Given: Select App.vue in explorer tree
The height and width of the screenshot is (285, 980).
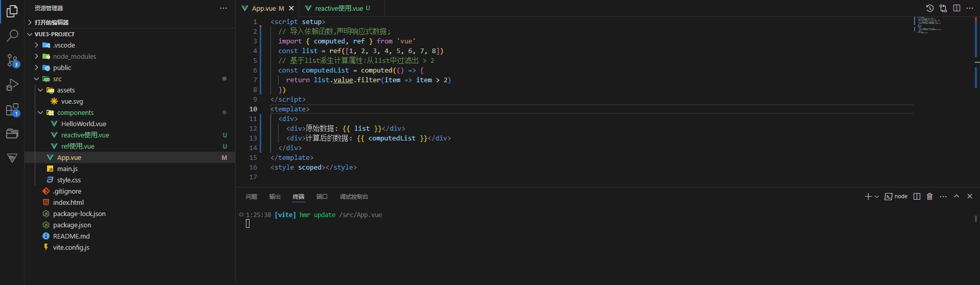Looking at the screenshot, I should [x=130, y=158].
